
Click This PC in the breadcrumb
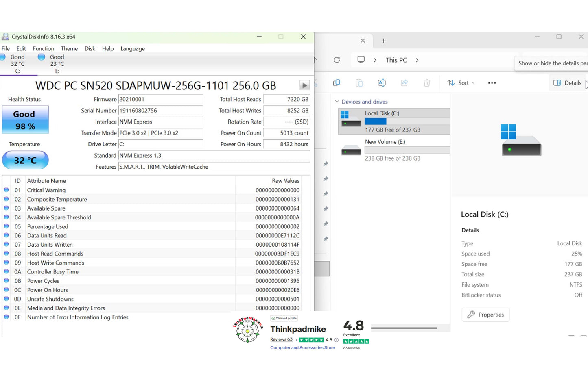396,60
